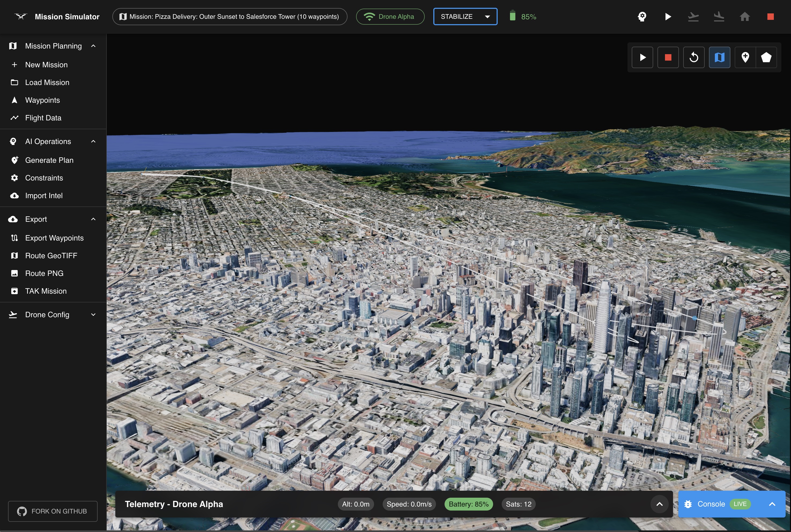
Task: Expand the Drone Config section
Action: pos(53,315)
